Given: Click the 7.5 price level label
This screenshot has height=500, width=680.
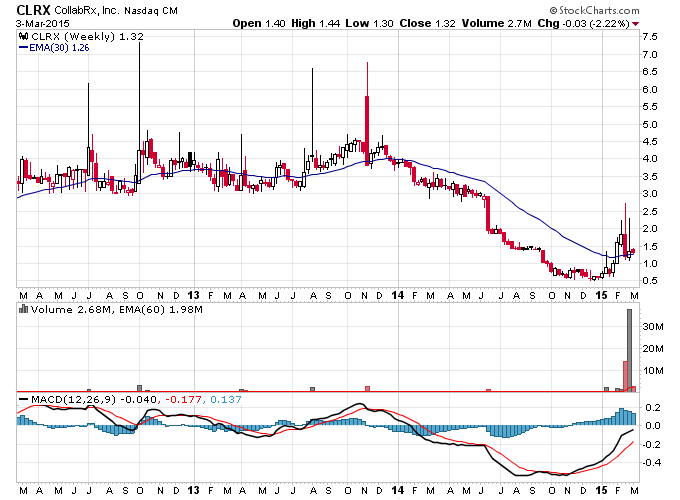Looking at the screenshot, I should tap(650, 36).
